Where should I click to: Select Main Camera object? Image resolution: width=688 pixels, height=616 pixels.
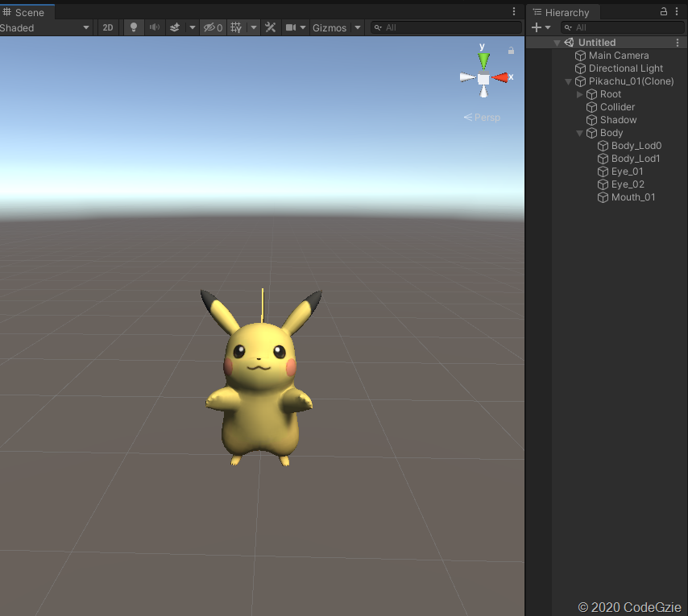(619, 56)
